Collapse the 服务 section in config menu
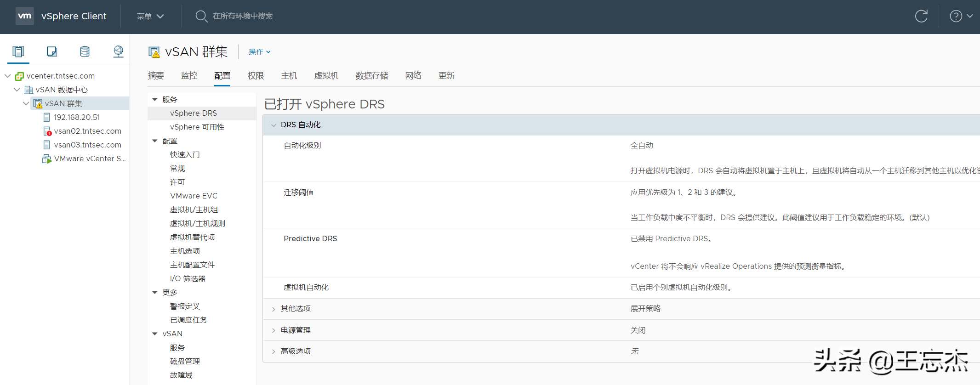980x385 pixels. 155,99
